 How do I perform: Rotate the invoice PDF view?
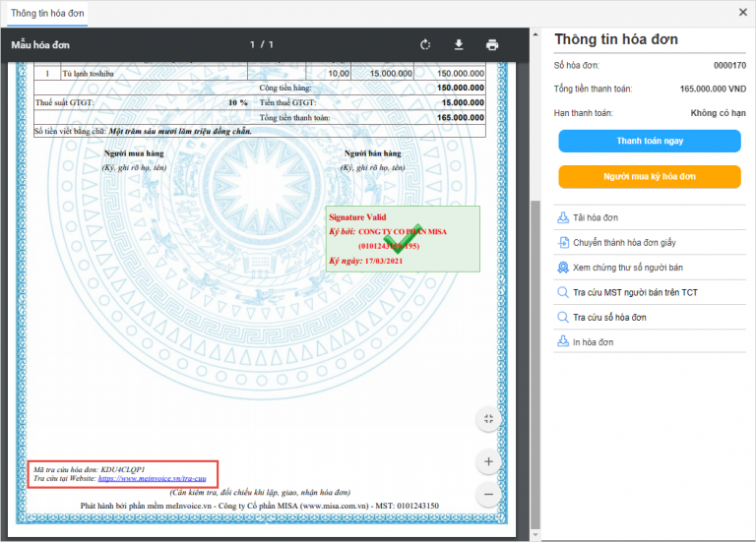click(x=425, y=45)
